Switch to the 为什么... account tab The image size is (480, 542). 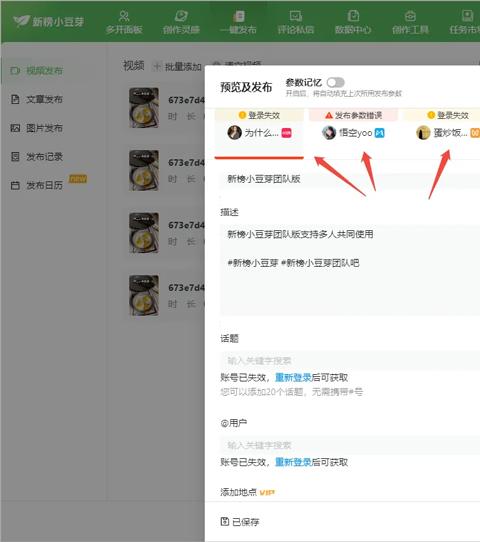click(x=259, y=133)
